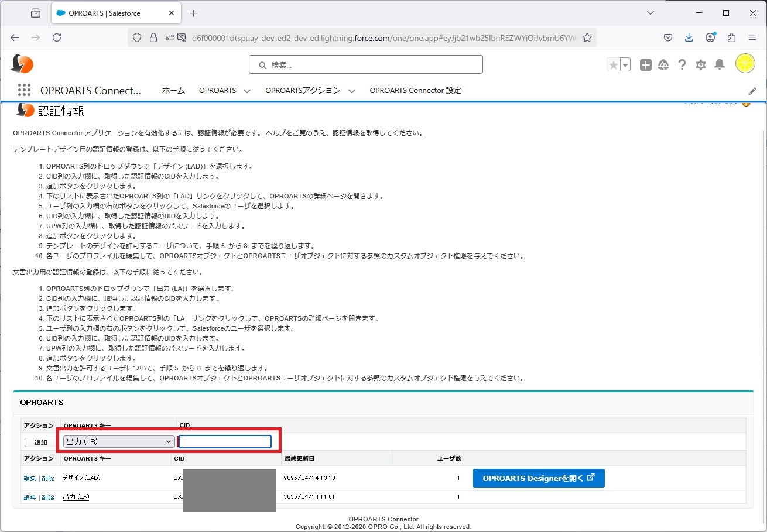Open the notifications bell
The image size is (767, 532).
(720, 65)
